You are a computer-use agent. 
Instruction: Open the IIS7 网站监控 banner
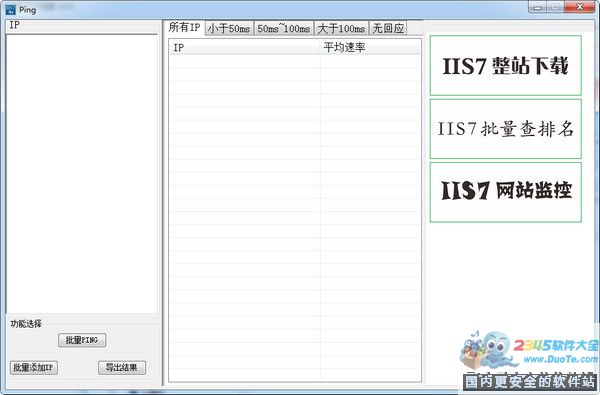[x=505, y=192]
